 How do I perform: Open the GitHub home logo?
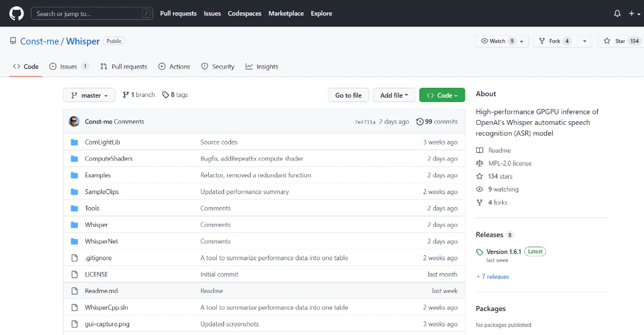17,14
